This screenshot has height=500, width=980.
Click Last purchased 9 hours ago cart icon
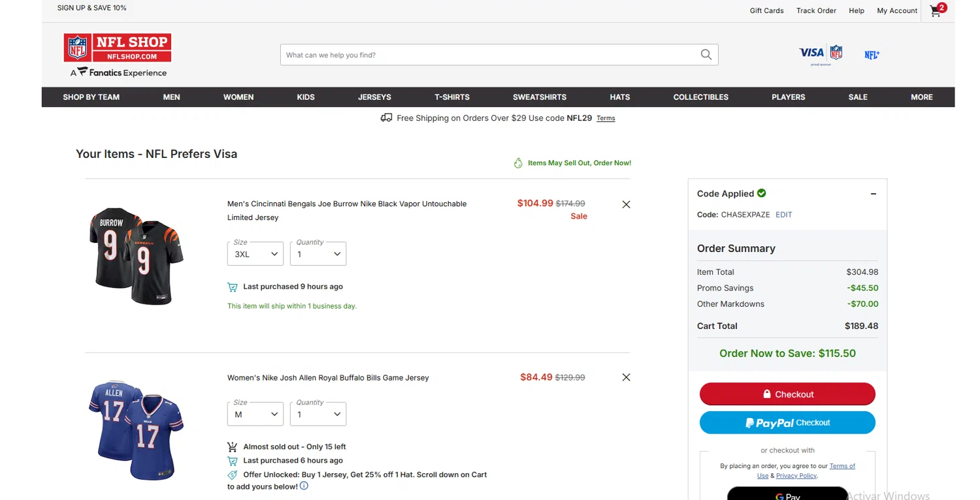(x=233, y=287)
